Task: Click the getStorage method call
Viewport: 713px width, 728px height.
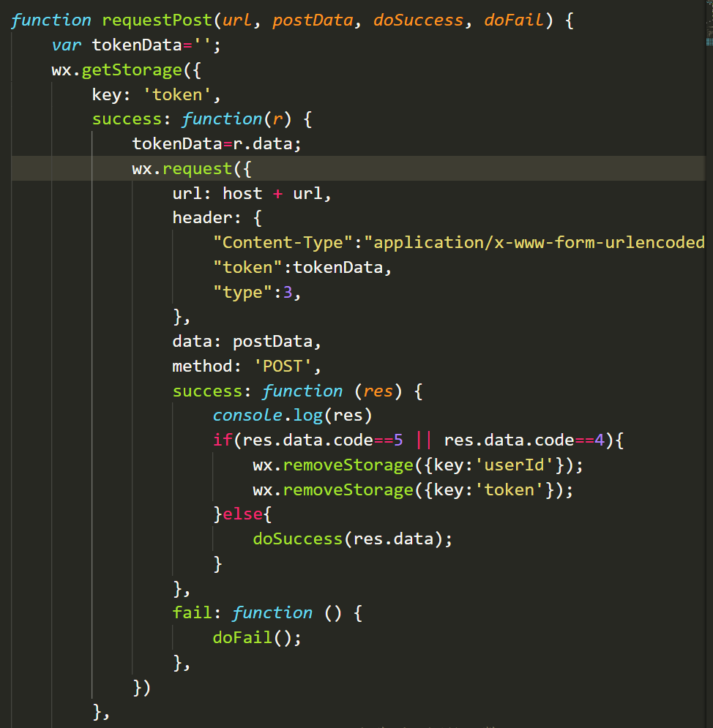Action: point(132,70)
